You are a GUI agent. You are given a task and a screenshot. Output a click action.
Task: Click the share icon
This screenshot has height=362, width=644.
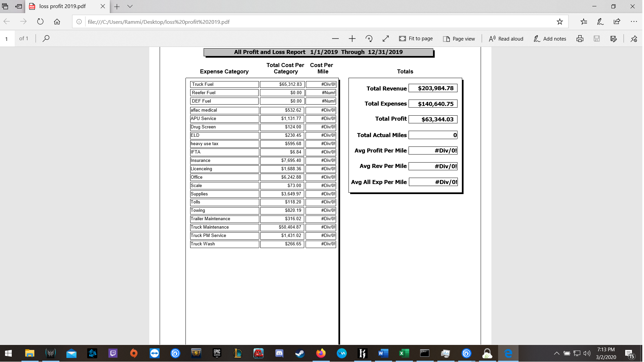click(617, 21)
